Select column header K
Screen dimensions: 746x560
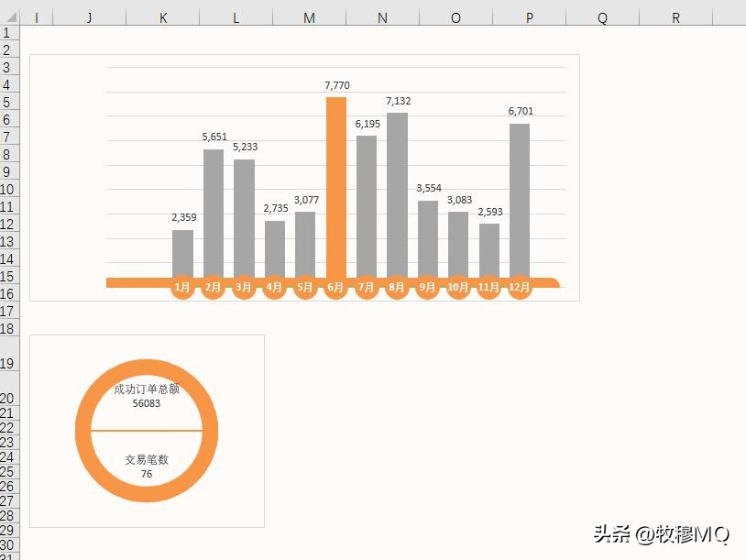[162, 16]
